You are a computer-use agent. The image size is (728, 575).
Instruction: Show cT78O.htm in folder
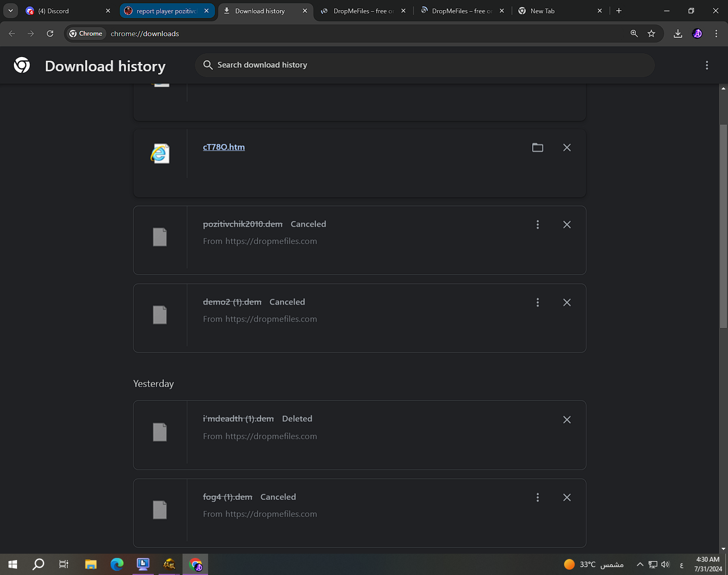pyautogui.click(x=537, y=147)
